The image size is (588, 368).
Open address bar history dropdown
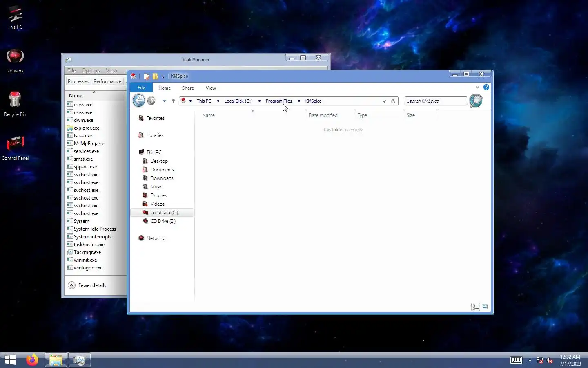pos(384,101)
